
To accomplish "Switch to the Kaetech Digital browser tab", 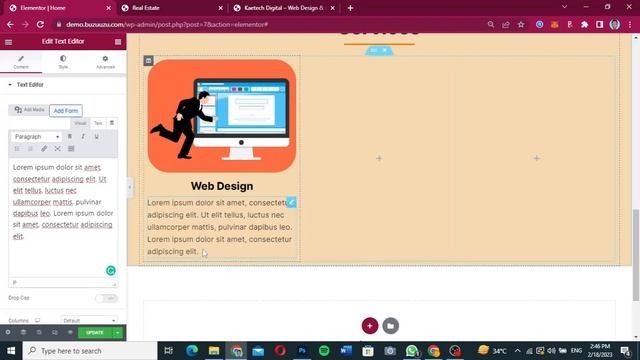I will (284, 8).
